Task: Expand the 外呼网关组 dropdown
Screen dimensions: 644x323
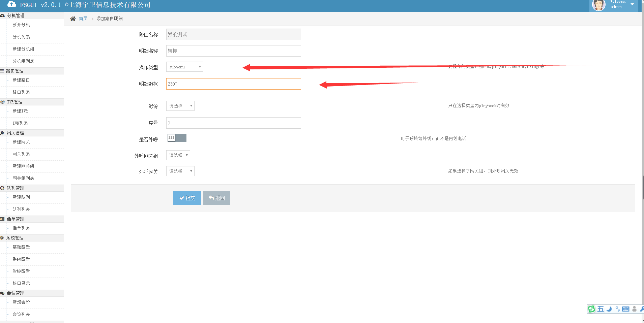Action: pos(178,155)
